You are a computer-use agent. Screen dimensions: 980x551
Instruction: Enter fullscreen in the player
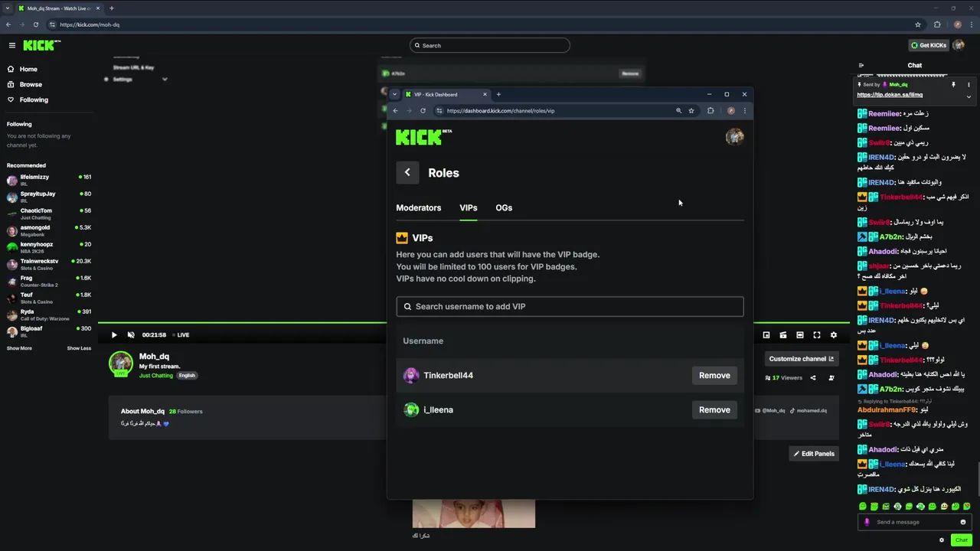pyautogui.click(x=817, y=334)
